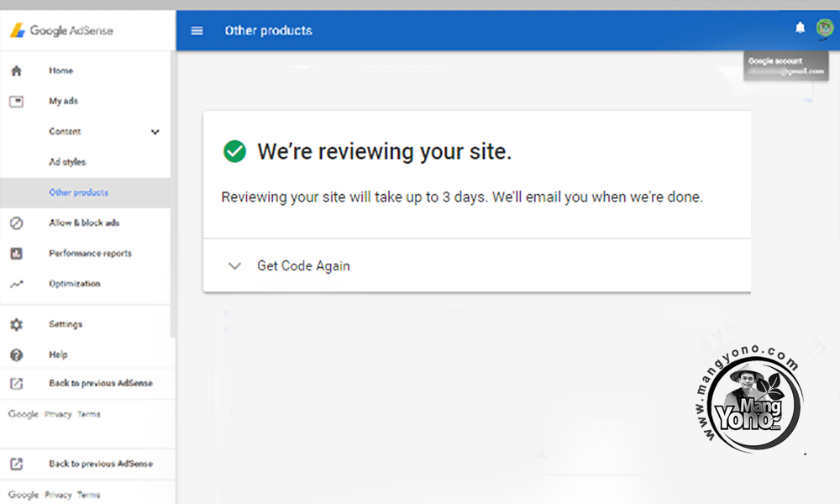
Task: Open the Terms link
Action: point(88,414)
